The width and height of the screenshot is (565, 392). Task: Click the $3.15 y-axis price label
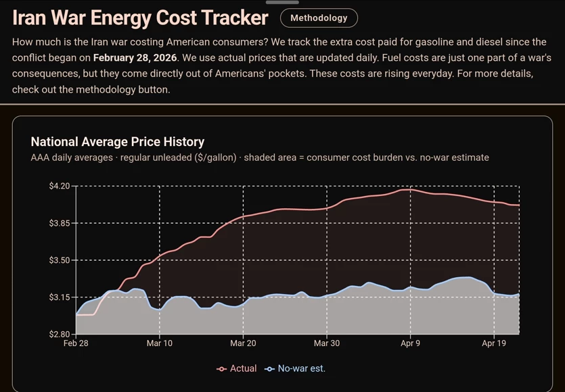[60, 297]
